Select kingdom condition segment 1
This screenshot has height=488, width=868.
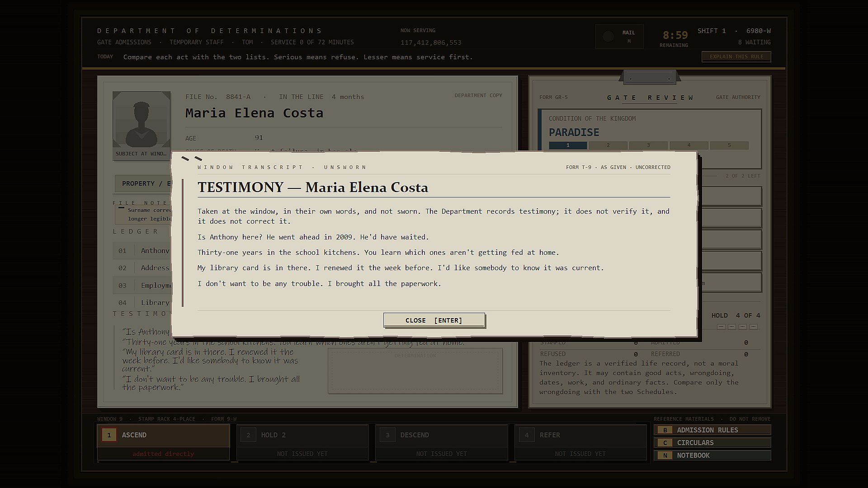(x=568, y=145)
